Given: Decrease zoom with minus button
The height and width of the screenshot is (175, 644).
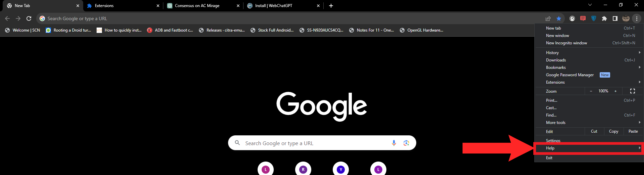Looking at the screenshot, I should point(591,91).
